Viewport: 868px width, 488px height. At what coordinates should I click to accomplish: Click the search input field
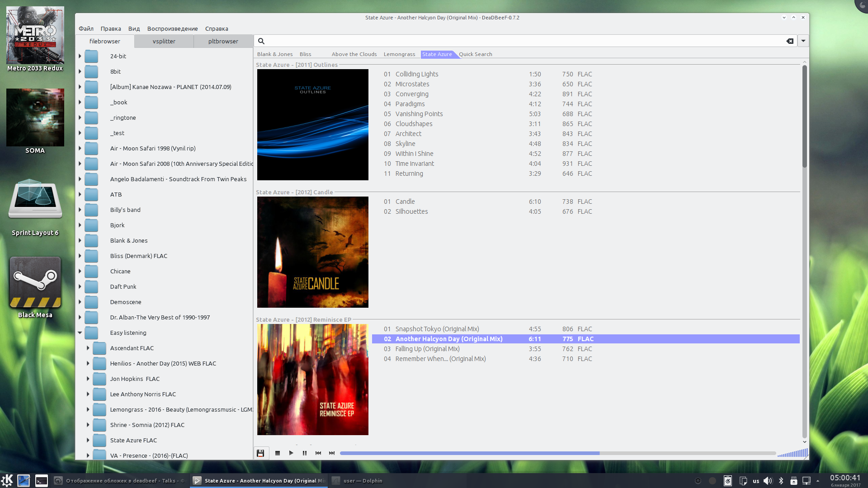tap(524, 41)
